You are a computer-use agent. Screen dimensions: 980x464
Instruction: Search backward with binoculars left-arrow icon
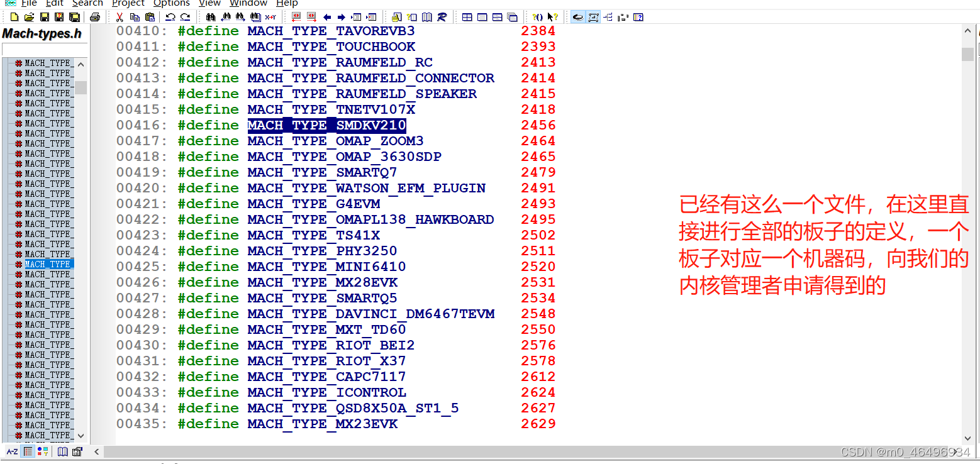[226, 17]
